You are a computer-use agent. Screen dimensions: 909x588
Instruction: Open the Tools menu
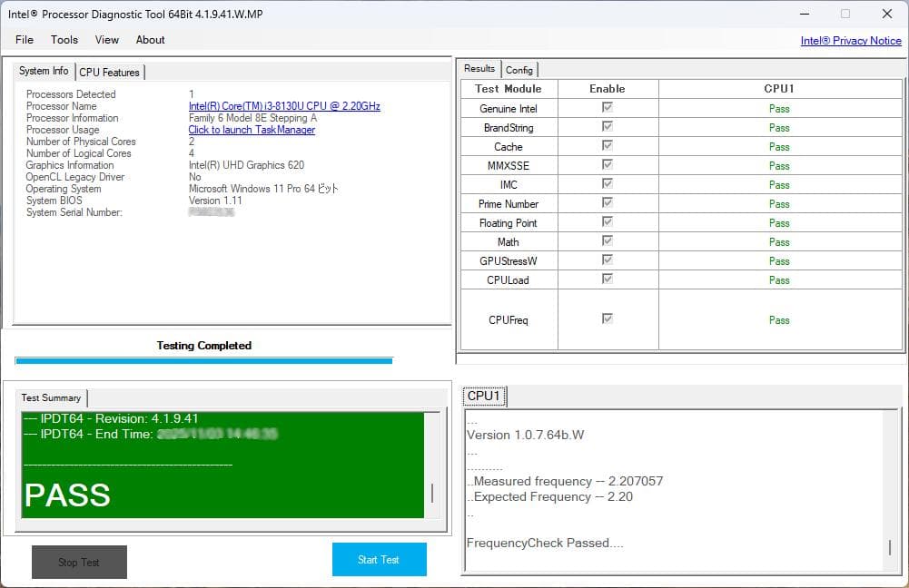[x=64, y=39]
